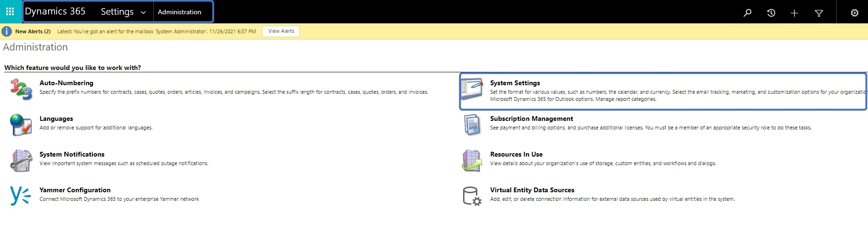Click the Subscription Management document icon
Image resolution: width=868 pixels, height=227 pixels.
pyautogui.click(x=472, y=125)
